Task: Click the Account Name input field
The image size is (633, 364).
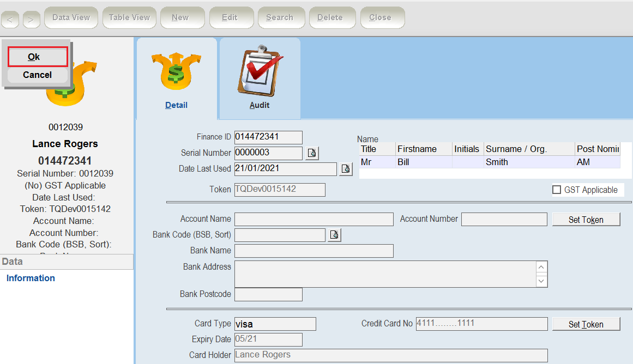Action: [x=314, y=219]
